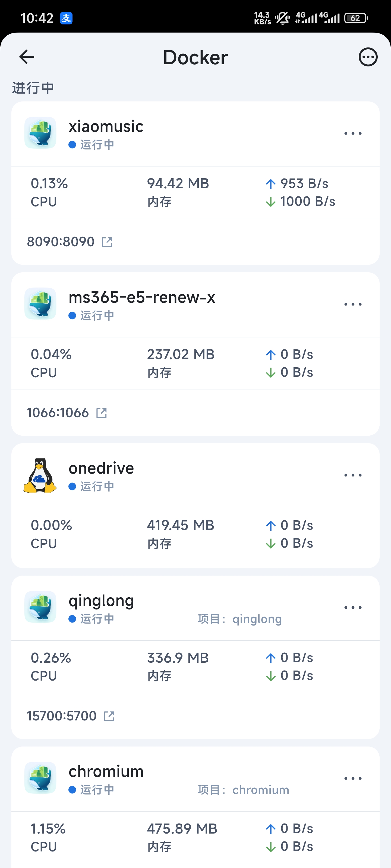Open the 8090:8090 port link
This screenshot has width=391, height=868.
point(61,242)
